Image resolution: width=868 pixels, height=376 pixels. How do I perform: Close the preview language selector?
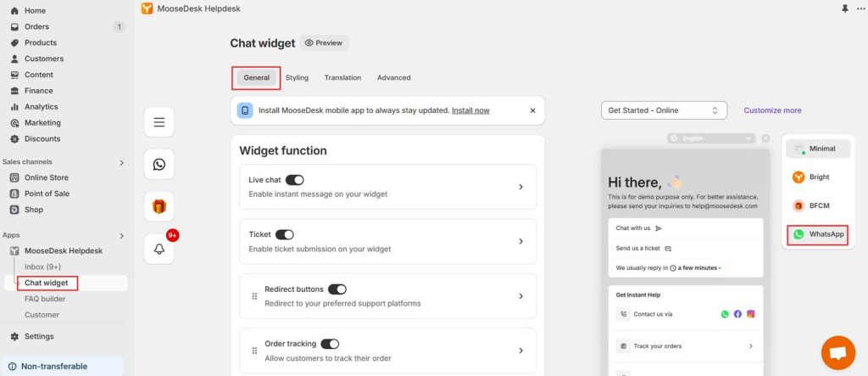point(765,138)
